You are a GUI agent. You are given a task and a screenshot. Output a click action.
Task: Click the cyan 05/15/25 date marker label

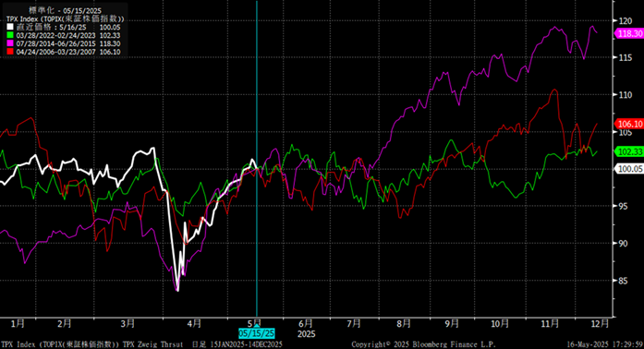pyautogui.click(x=257, y=333)
